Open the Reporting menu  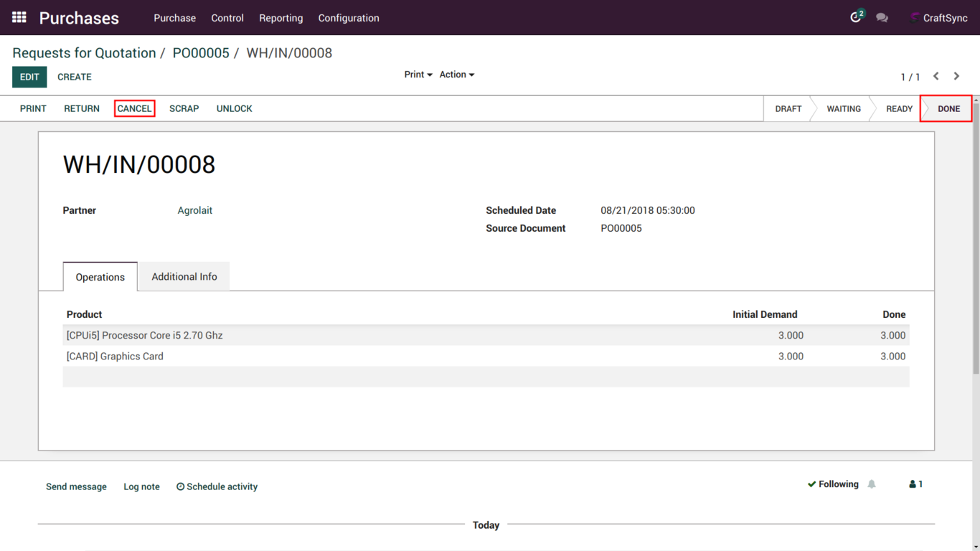[x=281, y=18]
